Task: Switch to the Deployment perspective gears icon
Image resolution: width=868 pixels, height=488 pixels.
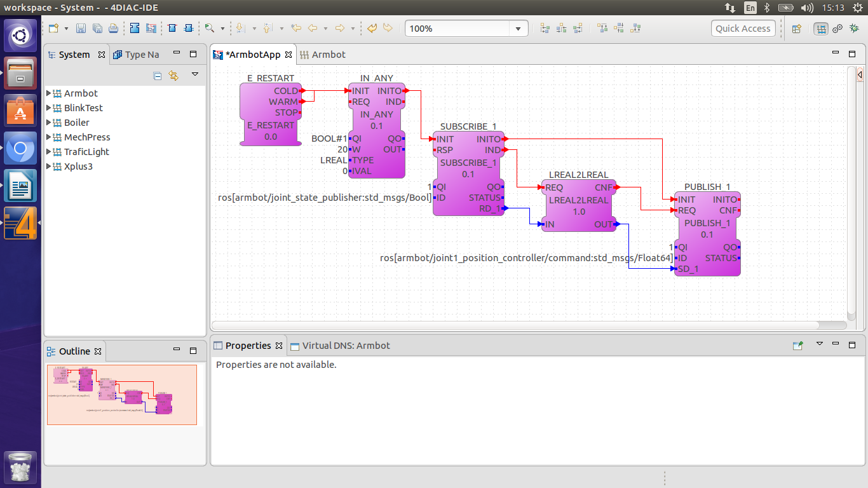Action: pos(837,29)
